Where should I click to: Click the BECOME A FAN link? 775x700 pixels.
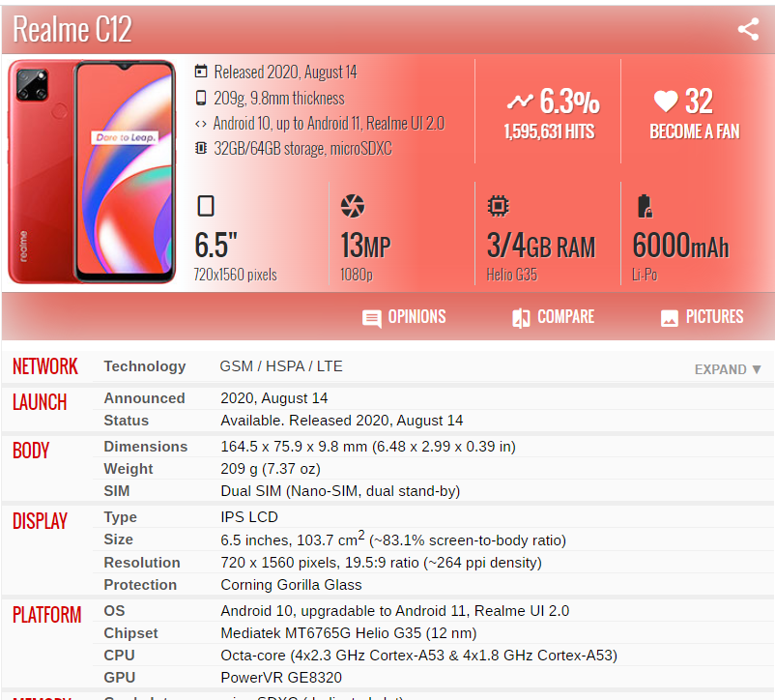click(x=695, y=131)
